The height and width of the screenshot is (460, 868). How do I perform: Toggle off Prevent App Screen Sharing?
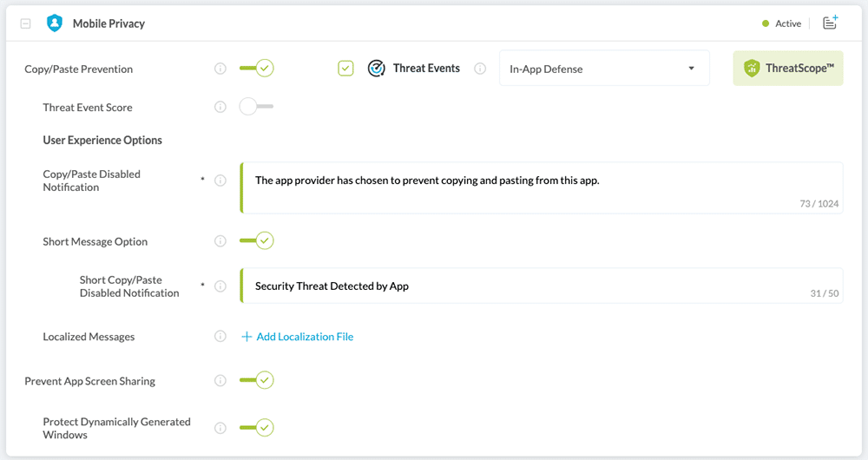(x=257, y=380)
